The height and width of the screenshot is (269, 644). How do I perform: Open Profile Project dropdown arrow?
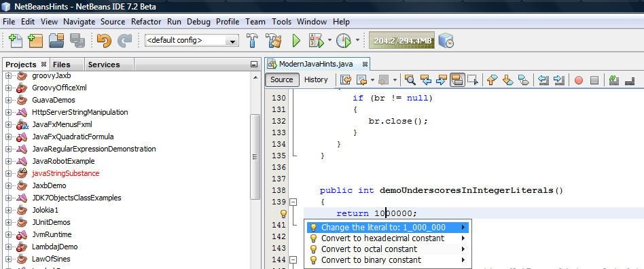tap(357, 40)
